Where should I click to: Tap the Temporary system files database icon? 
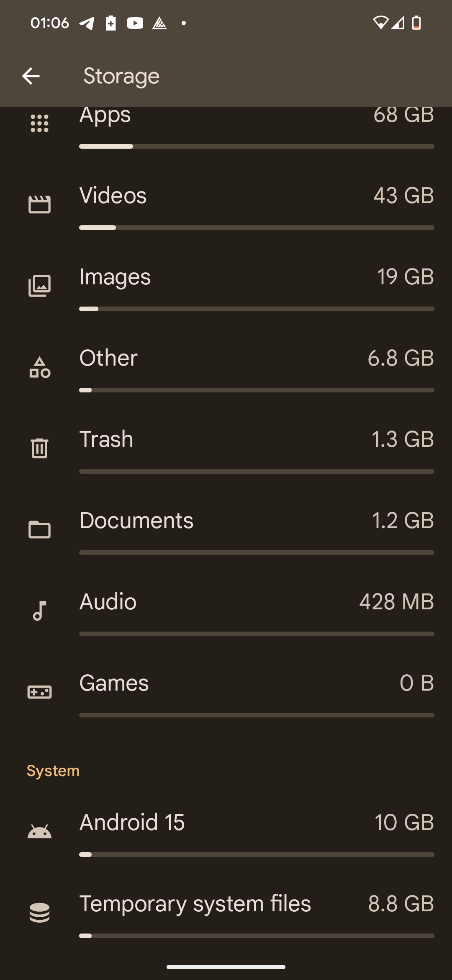(x=40, y=913)
